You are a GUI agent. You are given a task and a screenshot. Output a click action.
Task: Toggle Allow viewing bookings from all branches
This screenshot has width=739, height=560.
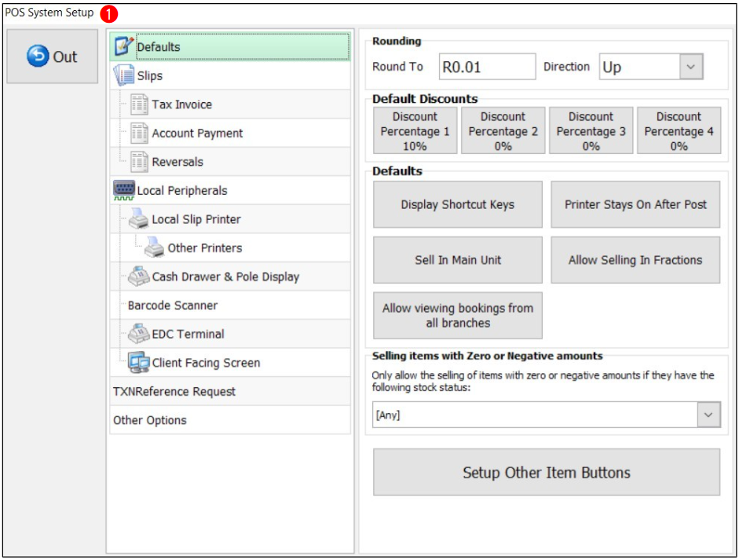coord(458,316)
